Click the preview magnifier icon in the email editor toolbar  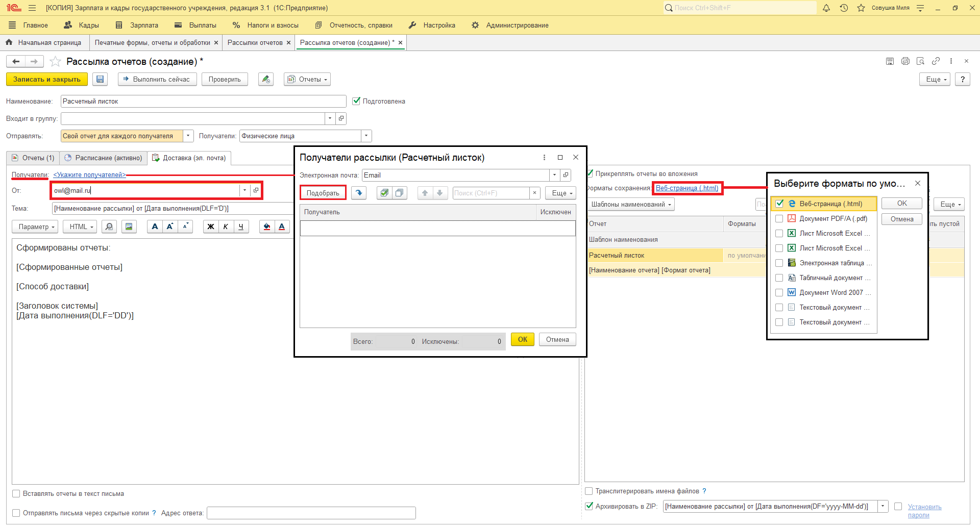[x=109, y=227]
